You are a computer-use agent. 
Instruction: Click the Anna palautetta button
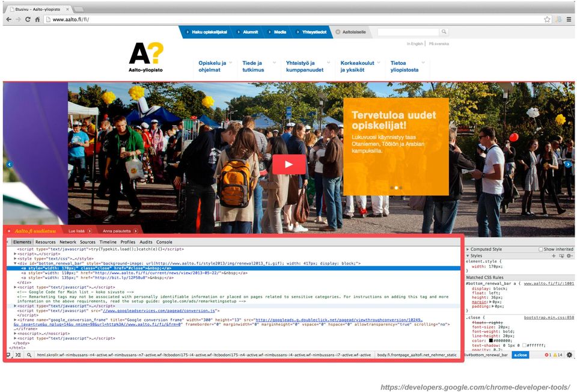[x=120, y=231]
